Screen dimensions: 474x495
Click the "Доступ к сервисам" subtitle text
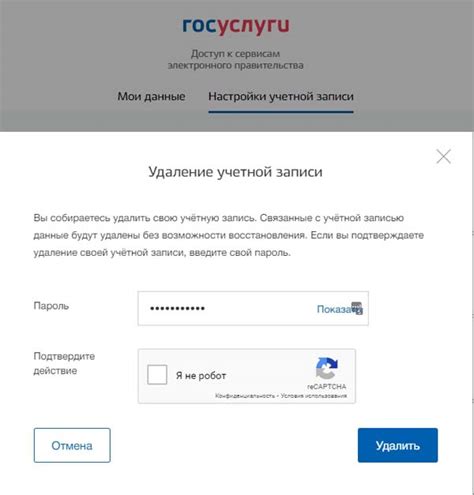[235, 54]
